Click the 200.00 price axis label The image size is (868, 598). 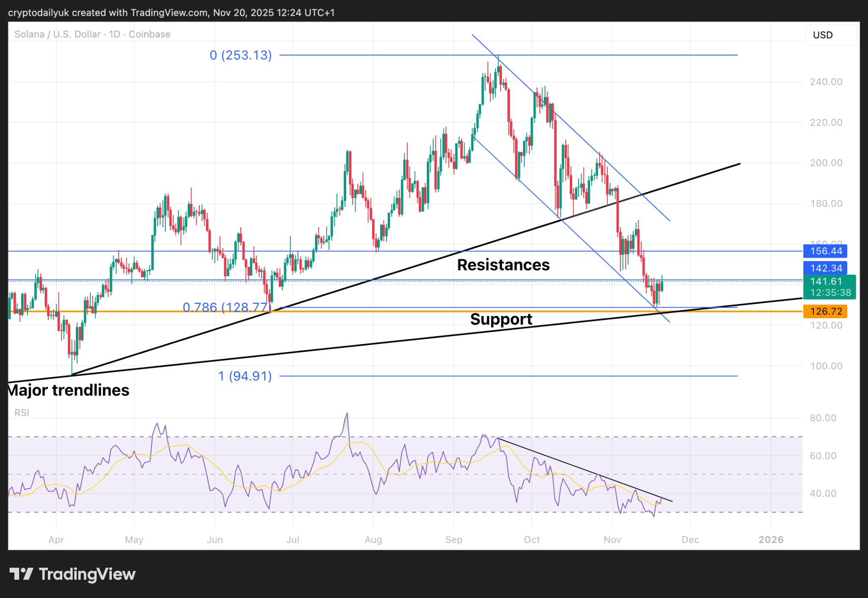tap(826, 163)
